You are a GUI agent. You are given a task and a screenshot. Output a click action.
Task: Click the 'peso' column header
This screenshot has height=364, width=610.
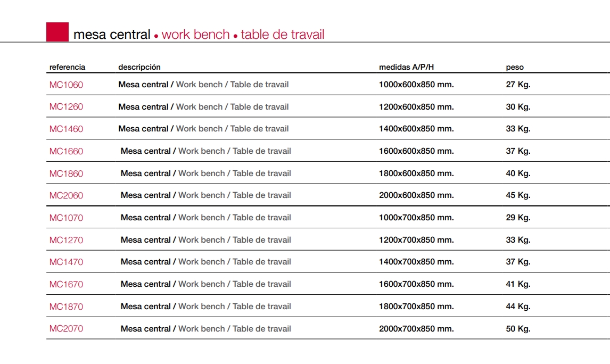pos(515,68)
